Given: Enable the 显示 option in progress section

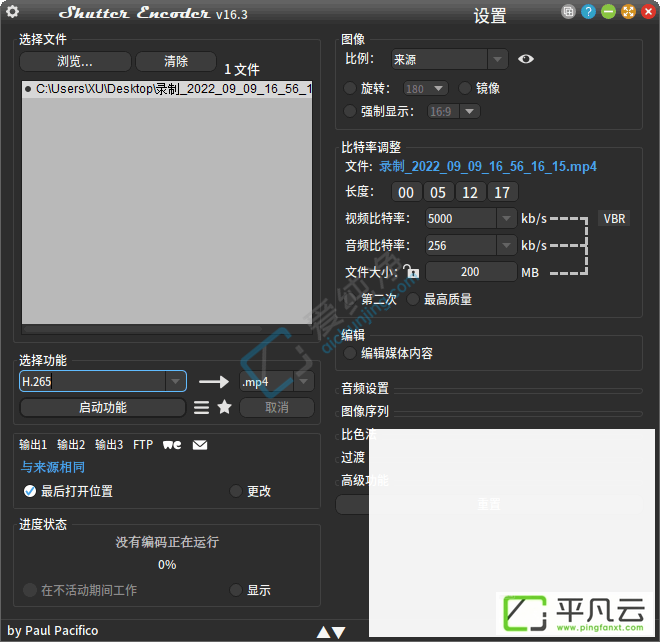Looking at the screenshot, I should point(236,590).
